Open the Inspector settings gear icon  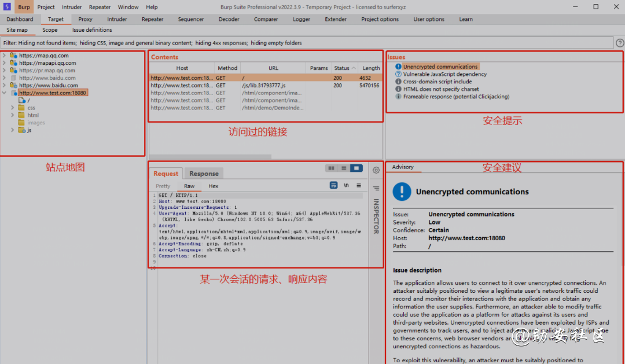376,170
